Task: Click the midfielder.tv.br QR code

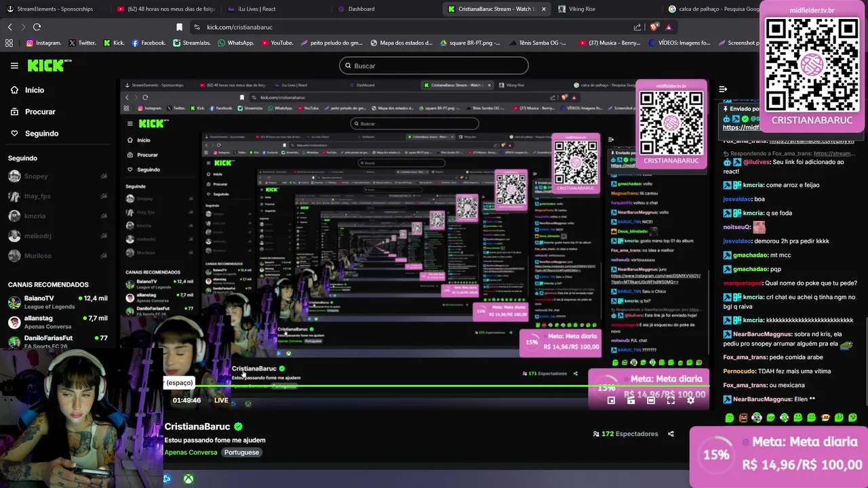Action: pyautogui.click(x=812, y=64)
